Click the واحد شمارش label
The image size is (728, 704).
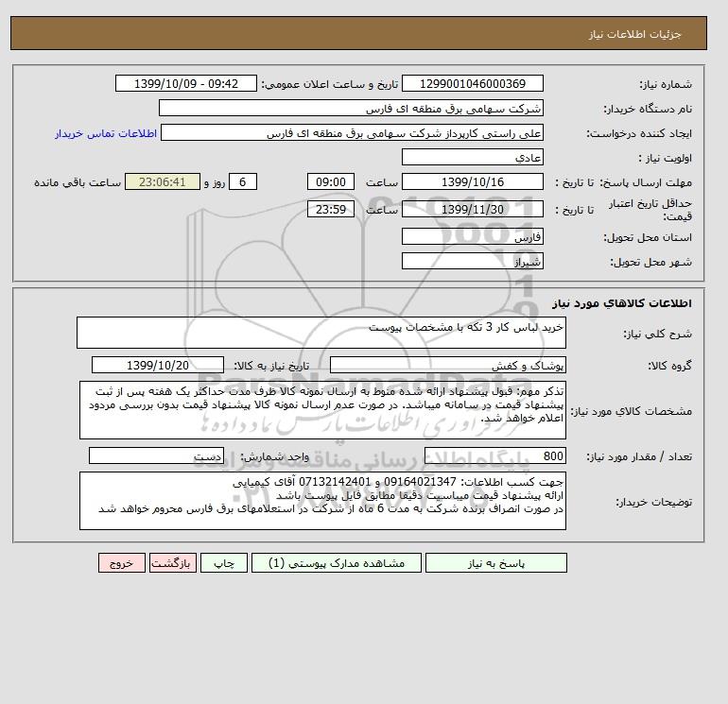coord(274,456)
